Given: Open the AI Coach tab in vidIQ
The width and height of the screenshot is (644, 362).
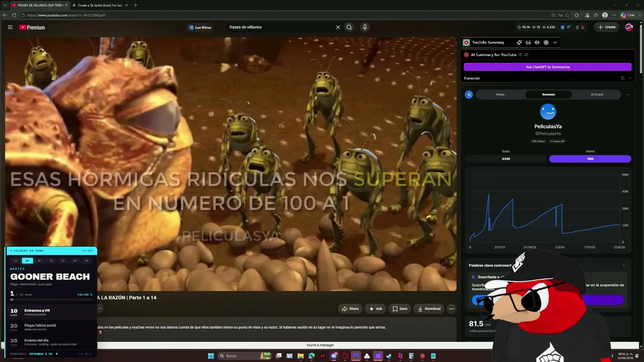Looking at the screenshot, I should 597,95.
